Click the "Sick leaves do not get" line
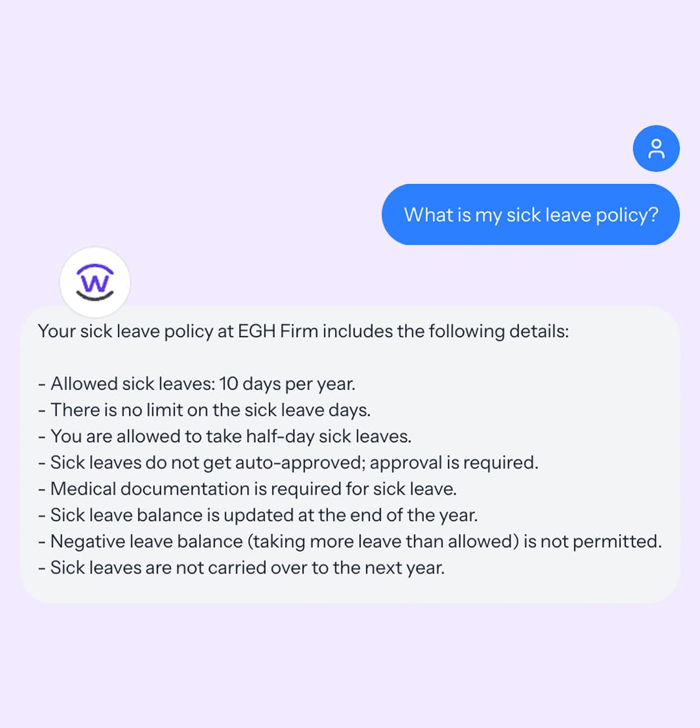Viewport: 700px width, 728px height. (x=288, y=463)
